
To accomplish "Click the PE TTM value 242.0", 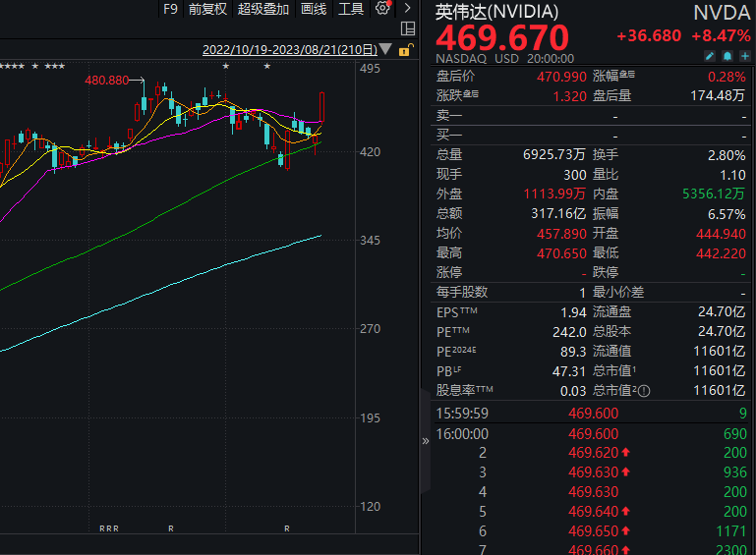I will 569,332.
